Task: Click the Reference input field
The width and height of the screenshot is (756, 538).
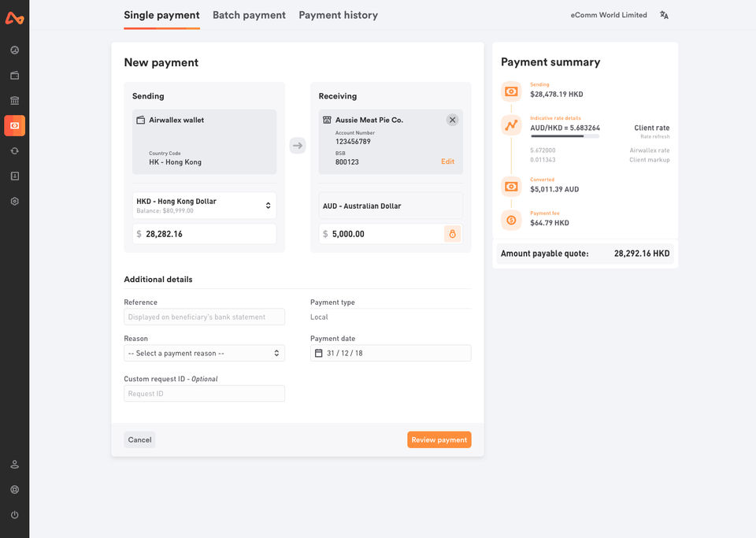Action: (204, 317)
